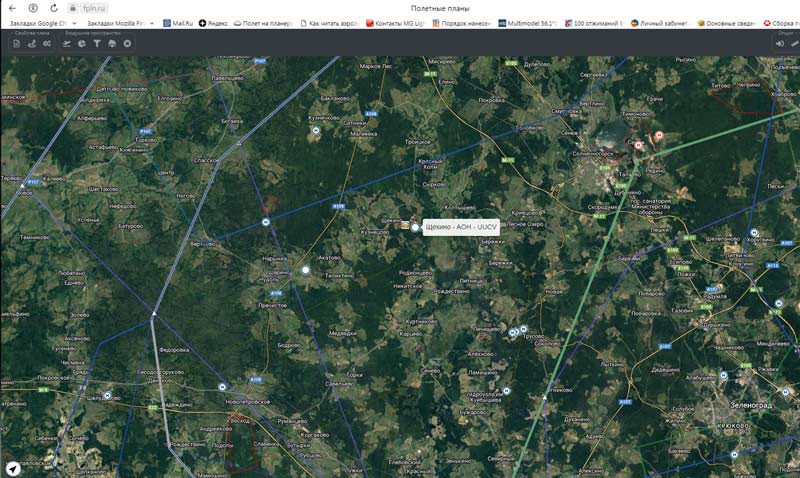Viewport: 800px width, 478px height.
Task: Toggle the circular layer icon in toolbar
Action: (127, 44)
